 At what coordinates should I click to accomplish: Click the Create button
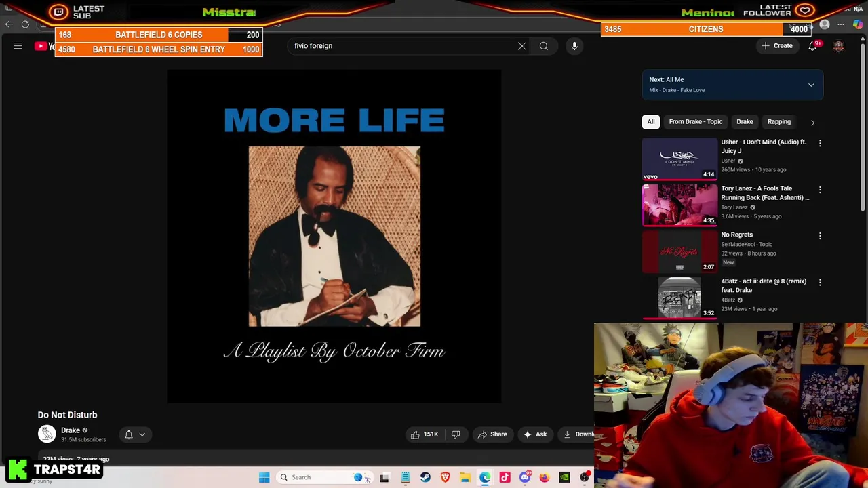pyautogui.click(x=777, y=46)
